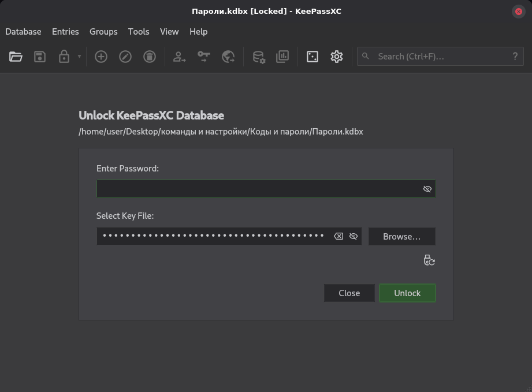
Task: Open application settings gear icon
Action: [x=337, y=57]
